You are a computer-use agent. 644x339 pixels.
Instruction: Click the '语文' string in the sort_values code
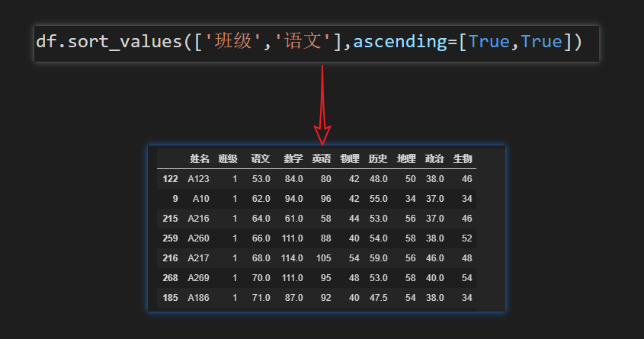pyautogui.click(x=303, y=41)
